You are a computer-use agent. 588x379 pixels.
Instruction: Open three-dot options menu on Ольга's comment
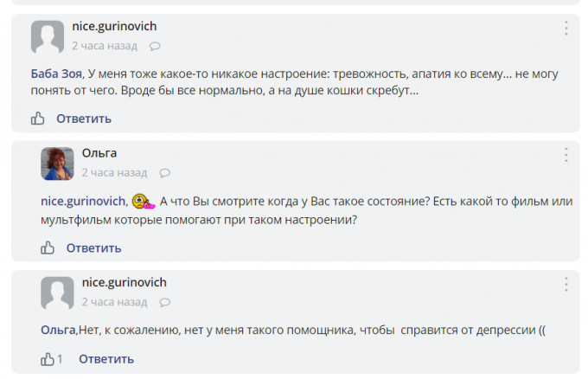click(x=566, y=156)
